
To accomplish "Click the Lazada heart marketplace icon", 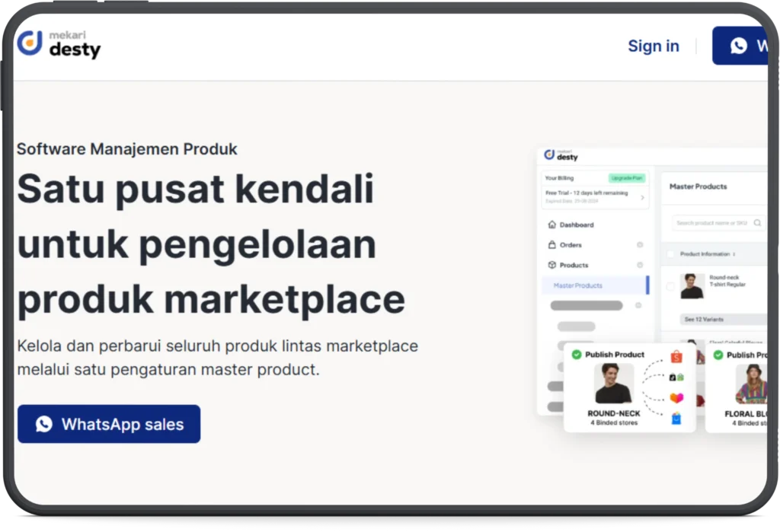I will click(x=676, y=398).
